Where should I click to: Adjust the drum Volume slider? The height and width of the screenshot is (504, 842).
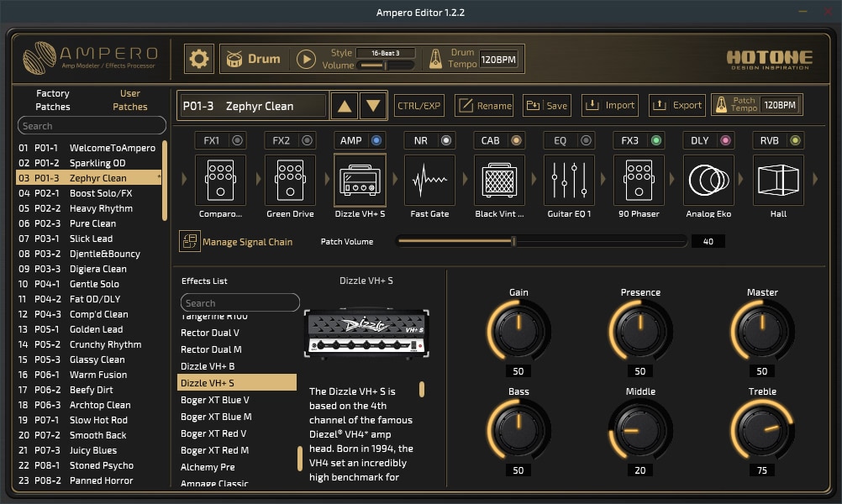tap(386, 66)
